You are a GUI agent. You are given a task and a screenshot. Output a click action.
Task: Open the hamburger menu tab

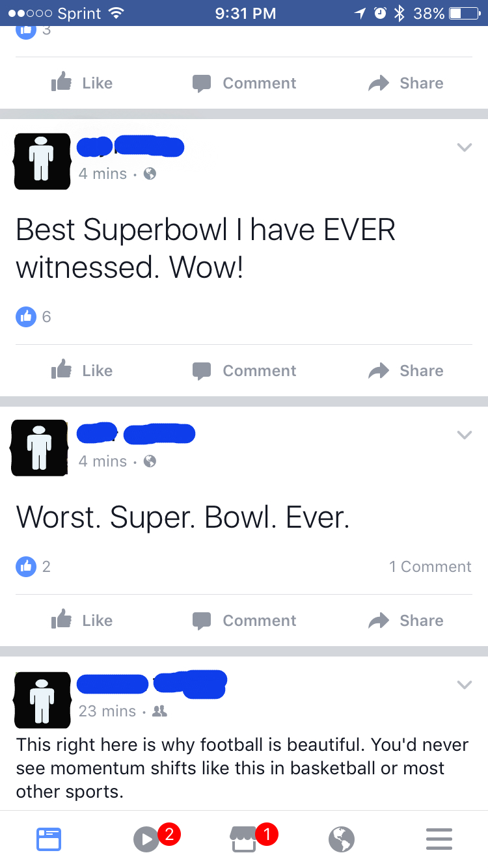[439, 839]
